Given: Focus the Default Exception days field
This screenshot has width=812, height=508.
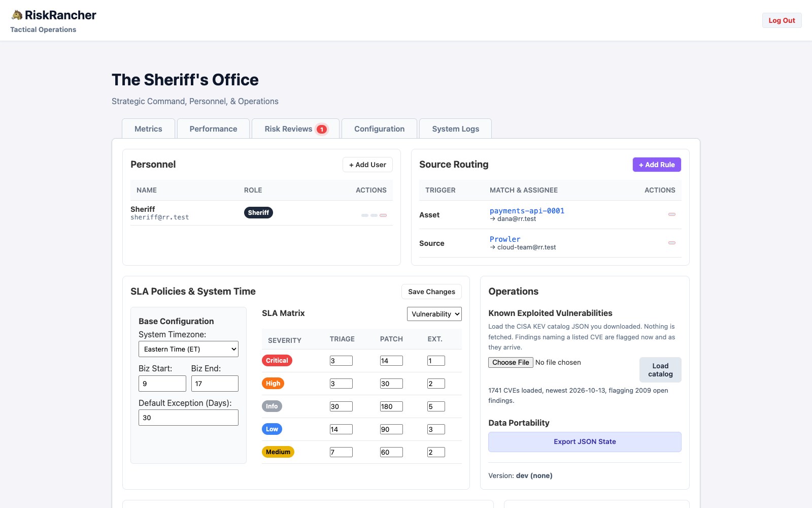Looking at the screenshot, I should coord(188,418).
